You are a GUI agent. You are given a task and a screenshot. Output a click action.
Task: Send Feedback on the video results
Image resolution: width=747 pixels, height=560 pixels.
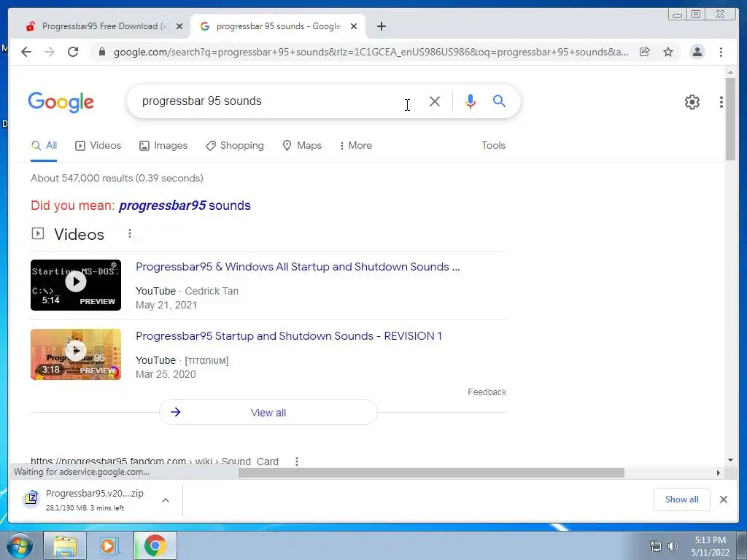tap(487, 392)
